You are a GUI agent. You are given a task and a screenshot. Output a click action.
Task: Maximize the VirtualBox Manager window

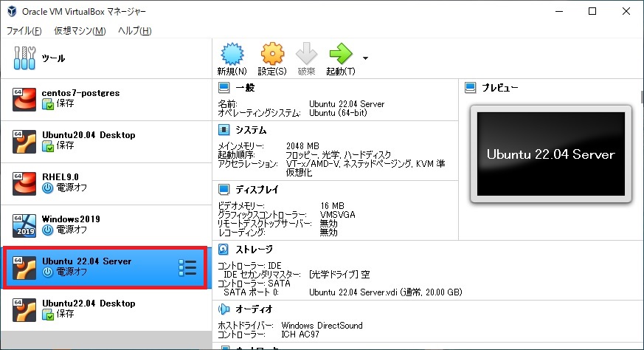tap(592, 11)
